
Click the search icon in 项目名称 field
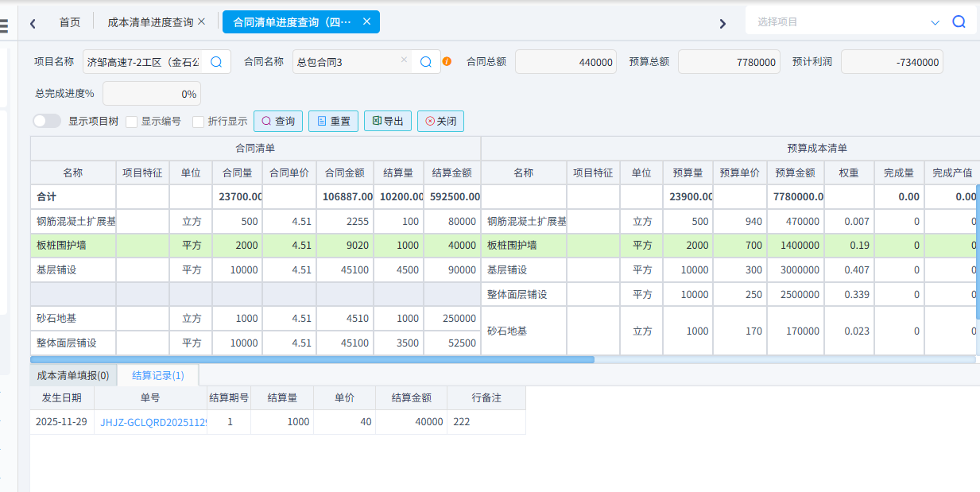tap(216, 62)
